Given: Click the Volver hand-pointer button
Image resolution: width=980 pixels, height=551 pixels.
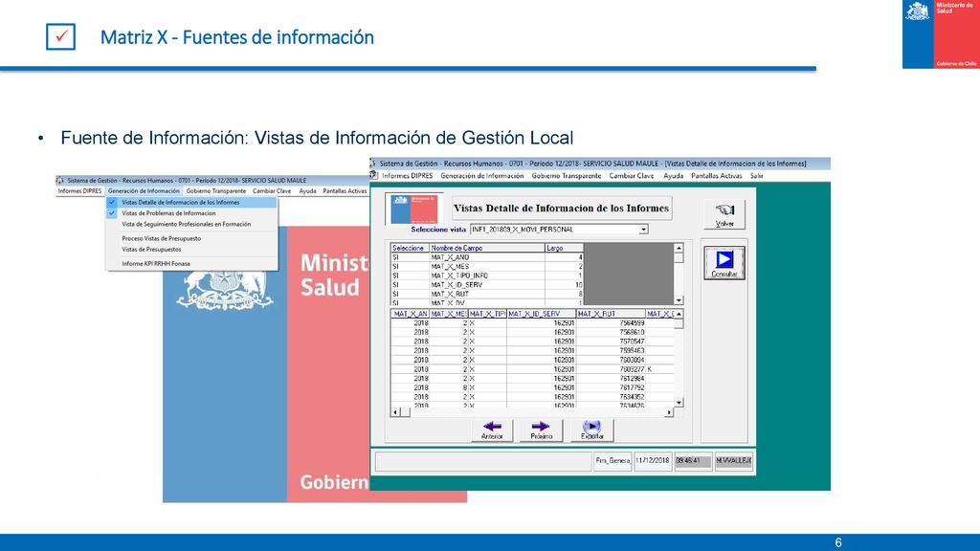Looking at the screenshot, I should 724,214.
